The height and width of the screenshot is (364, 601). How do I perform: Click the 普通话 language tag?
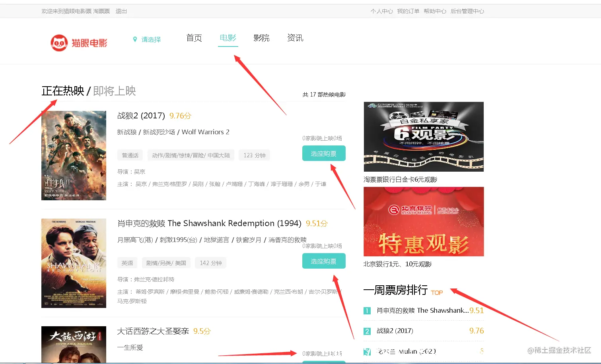(130, 155)
